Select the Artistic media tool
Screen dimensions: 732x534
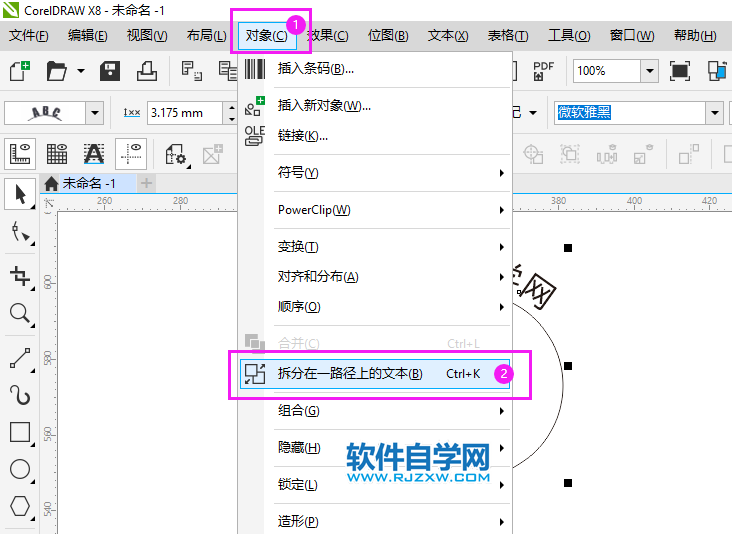20,395
